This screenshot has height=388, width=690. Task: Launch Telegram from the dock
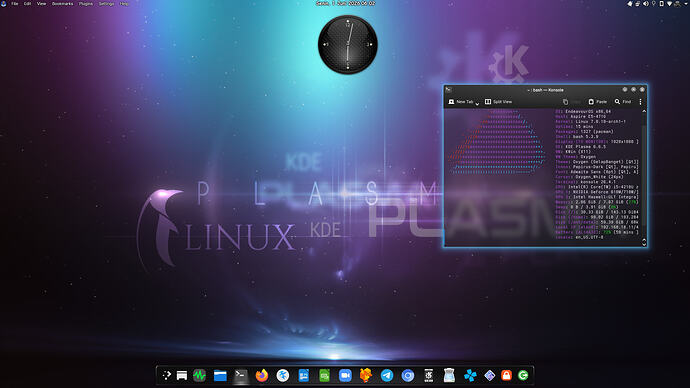(387, 375)
